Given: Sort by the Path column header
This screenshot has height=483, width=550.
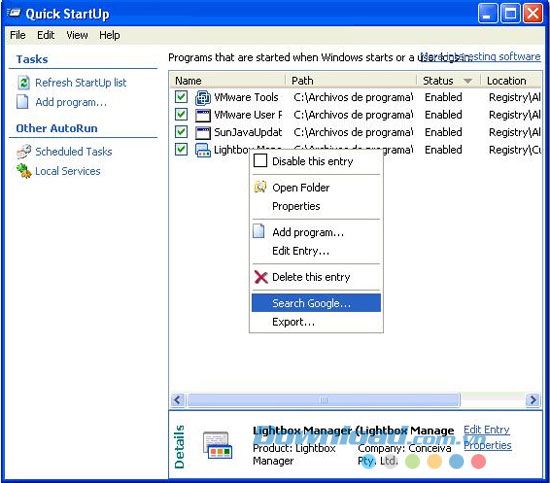Looking at the screenshot, I should (x=351, y=81).
